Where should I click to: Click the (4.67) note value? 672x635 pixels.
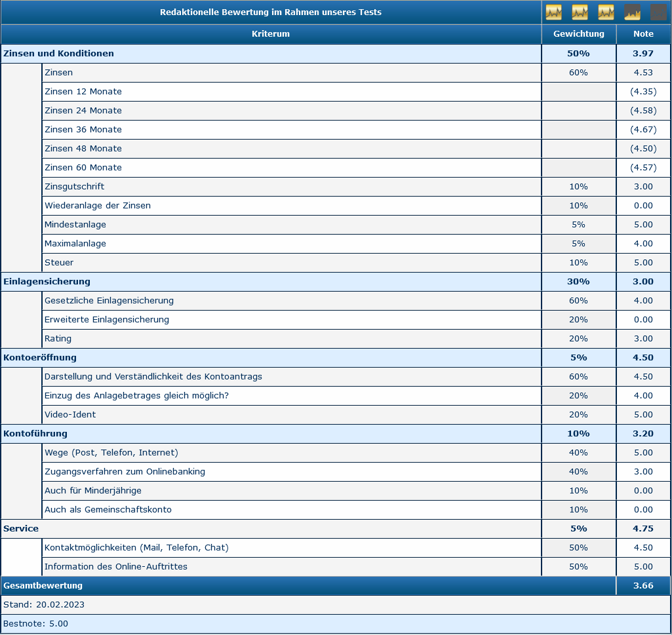[643, 129]
